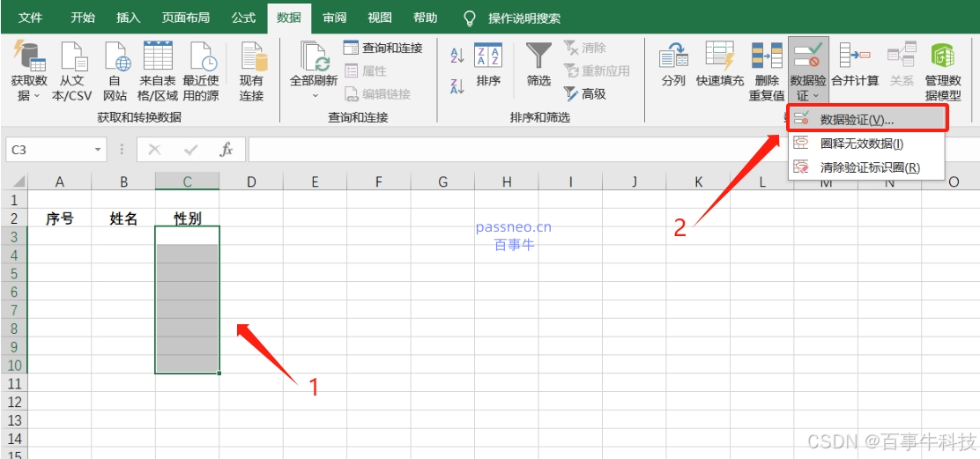Switch to the 页面布局 tab
Image resolution: width=980 pixels, height=459 pixels.
(184, 18)
